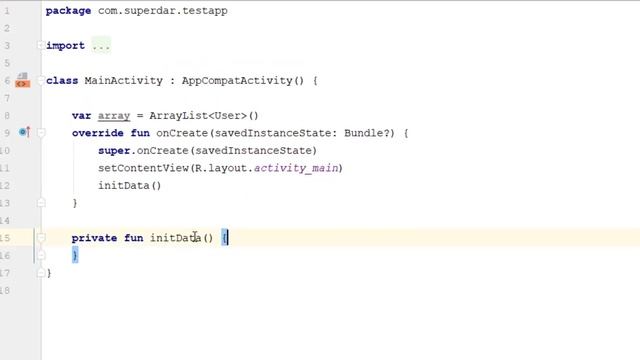Click 'onCreate' in the function declaration

click(x=182, y=133)
